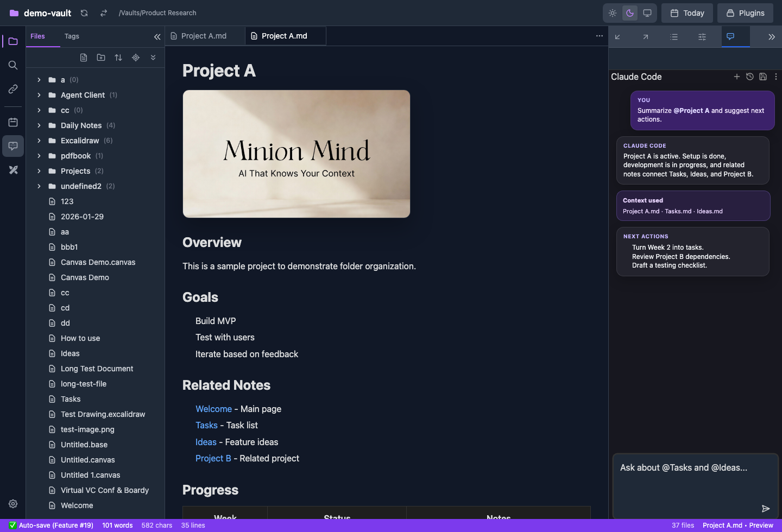Viewport: 782px width, 532px height.
Task: Switch to light theme mode
Action: pyautogui.click(x=613, y=13)
